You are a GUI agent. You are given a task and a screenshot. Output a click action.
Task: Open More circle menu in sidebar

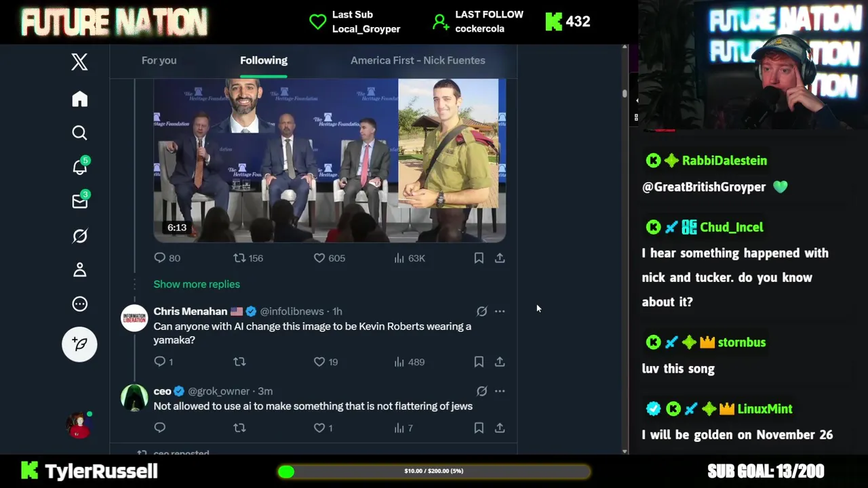click(79, 304)
